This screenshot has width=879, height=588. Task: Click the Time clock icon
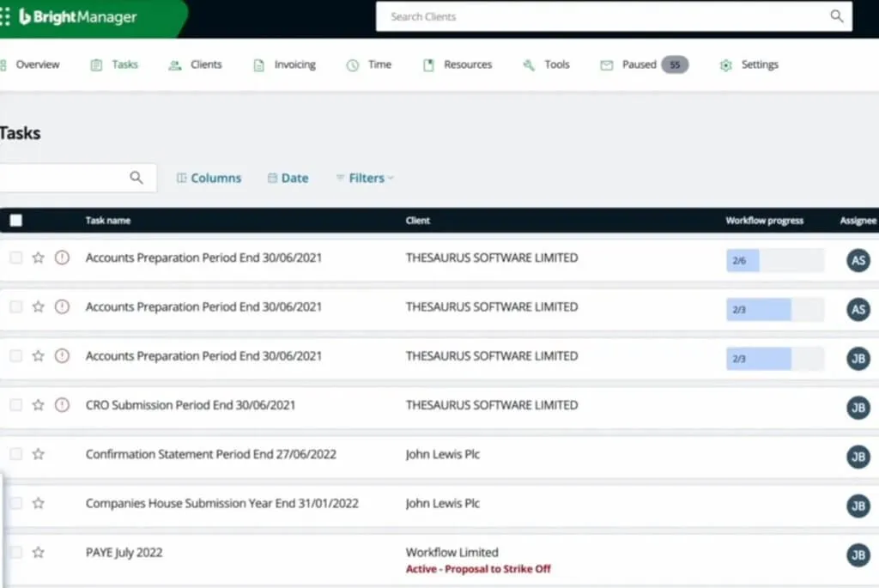[x=350, y=64]
